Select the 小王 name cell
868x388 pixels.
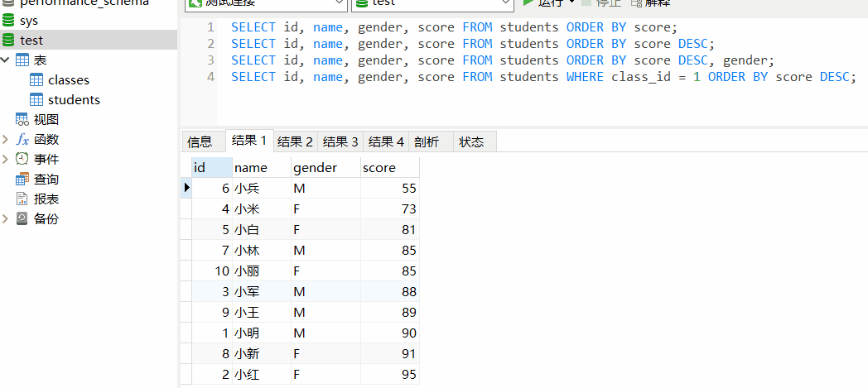(x=262, y=312)
